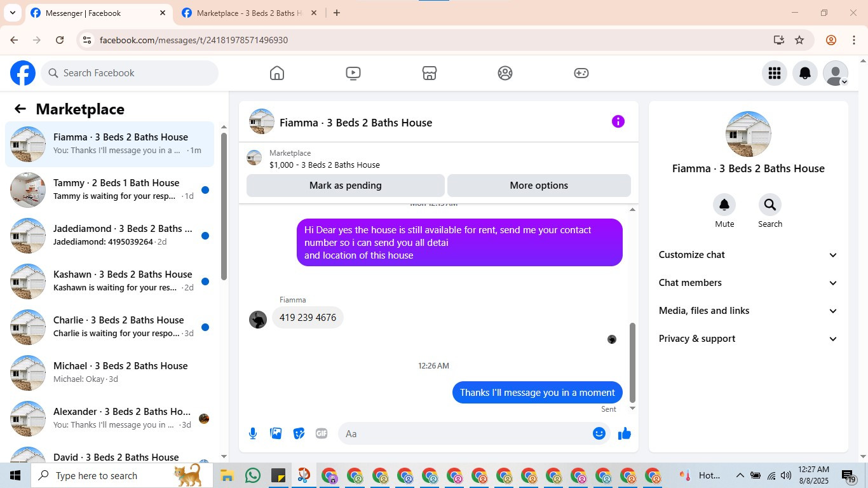Open Tammy 2 Beds 1 Bath conversation

[110, 190]
